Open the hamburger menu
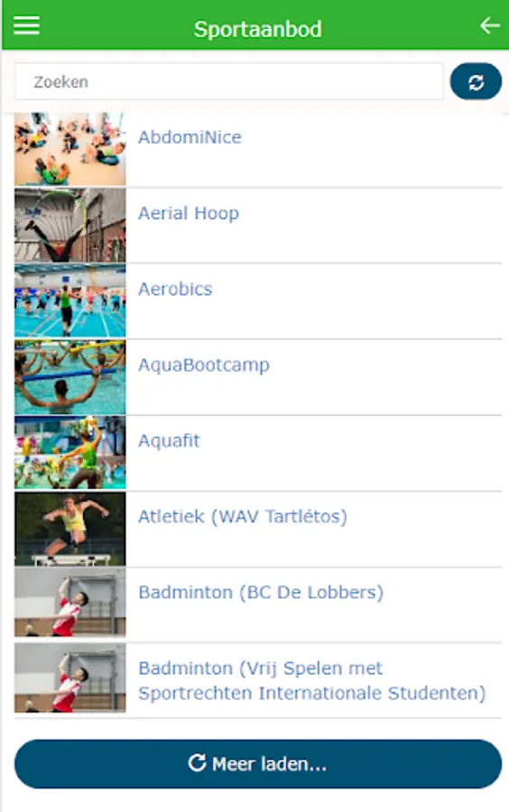Screen dimensions: 509x812 click(x=26, y=25)
